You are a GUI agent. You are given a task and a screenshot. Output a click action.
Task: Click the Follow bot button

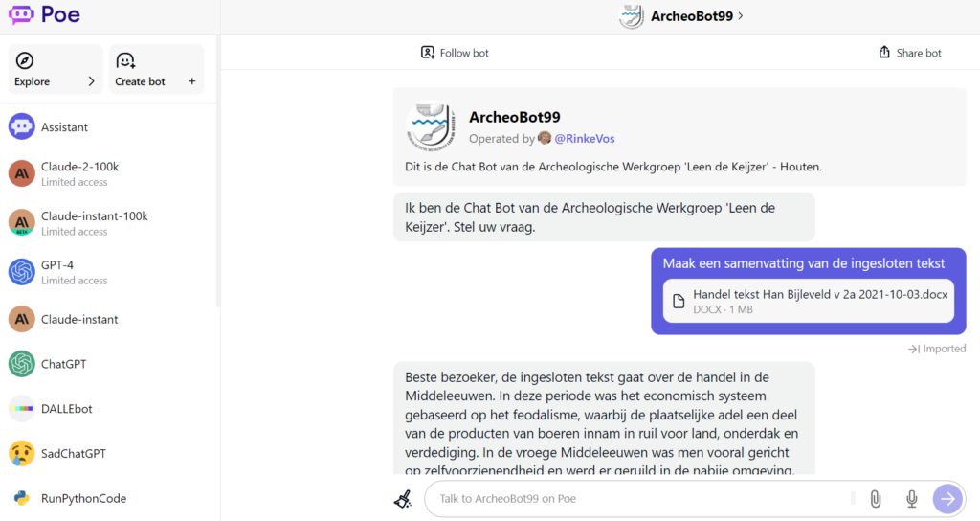[x=455, y=53]
